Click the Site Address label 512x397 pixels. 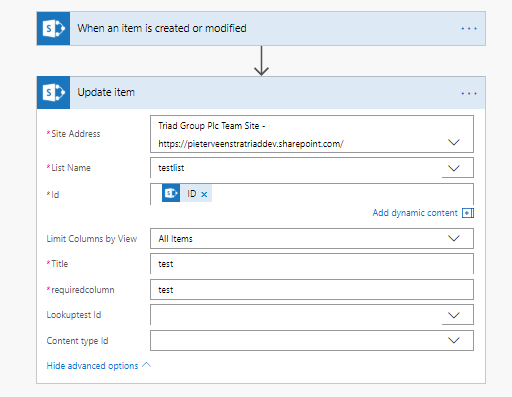[x=76, y=134]
